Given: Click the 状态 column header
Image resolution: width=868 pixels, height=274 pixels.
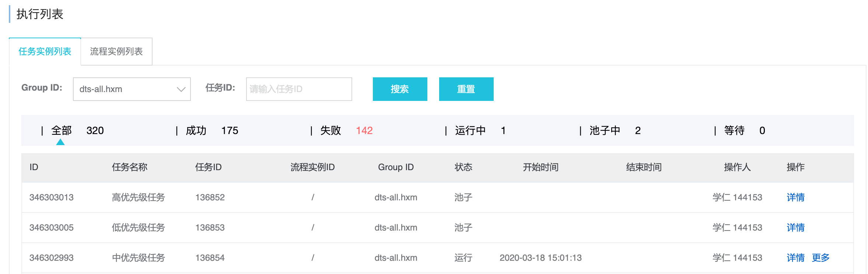Looking at the screenshot, I should pos(463,167).
